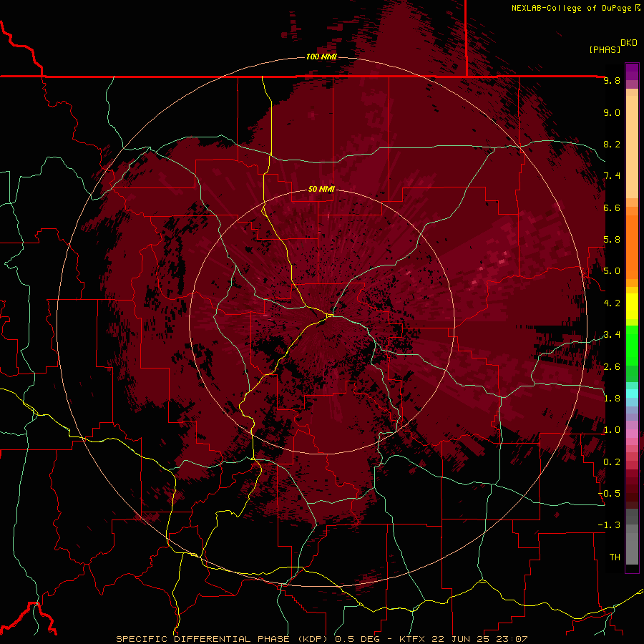Click the '22 JUN 25 23:07' timestamp

tap(479, 639)
